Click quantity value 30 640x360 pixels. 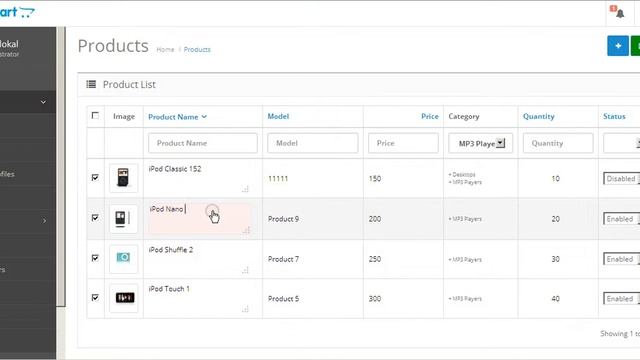point(556,259)
